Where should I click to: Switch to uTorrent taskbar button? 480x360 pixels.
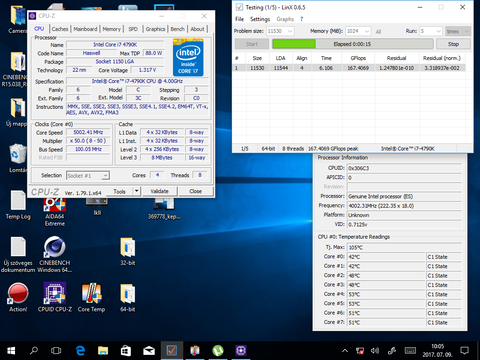coord(218,351)
